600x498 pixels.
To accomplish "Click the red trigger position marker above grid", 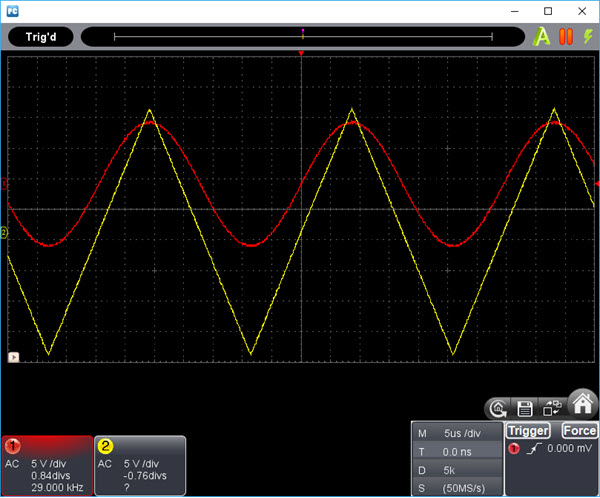I will click(x=301, y=53).
